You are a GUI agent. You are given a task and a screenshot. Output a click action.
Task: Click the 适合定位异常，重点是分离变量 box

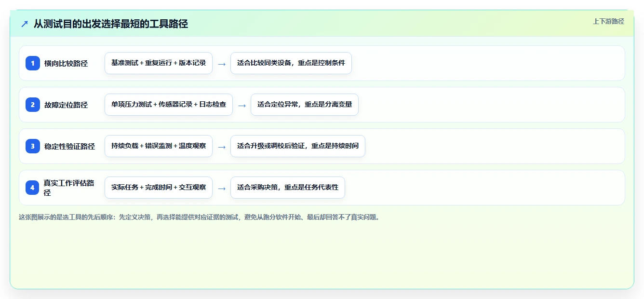(x=305, y=105)
